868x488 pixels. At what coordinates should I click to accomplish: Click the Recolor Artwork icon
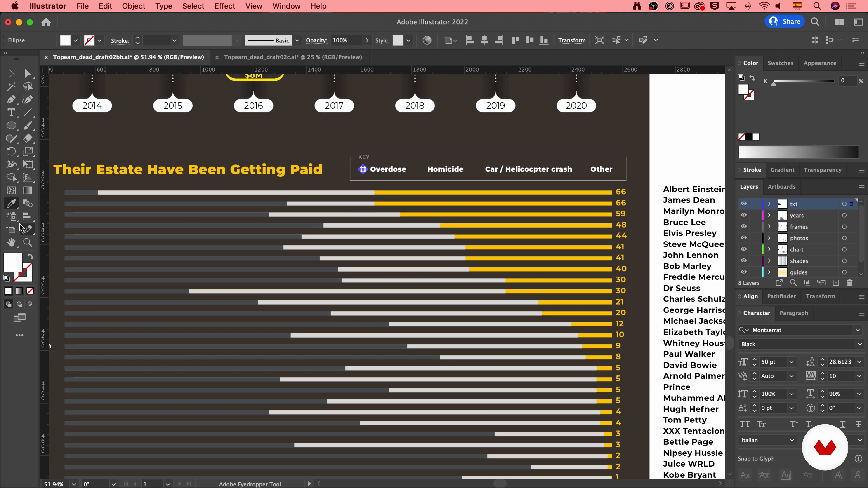pos(427,40)
